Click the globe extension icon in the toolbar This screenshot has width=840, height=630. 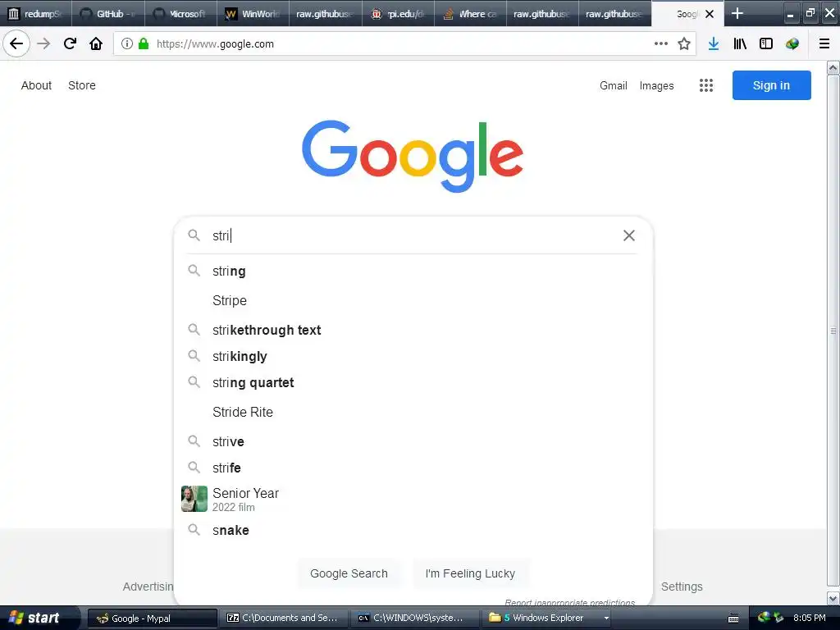(x=792, y=44)
